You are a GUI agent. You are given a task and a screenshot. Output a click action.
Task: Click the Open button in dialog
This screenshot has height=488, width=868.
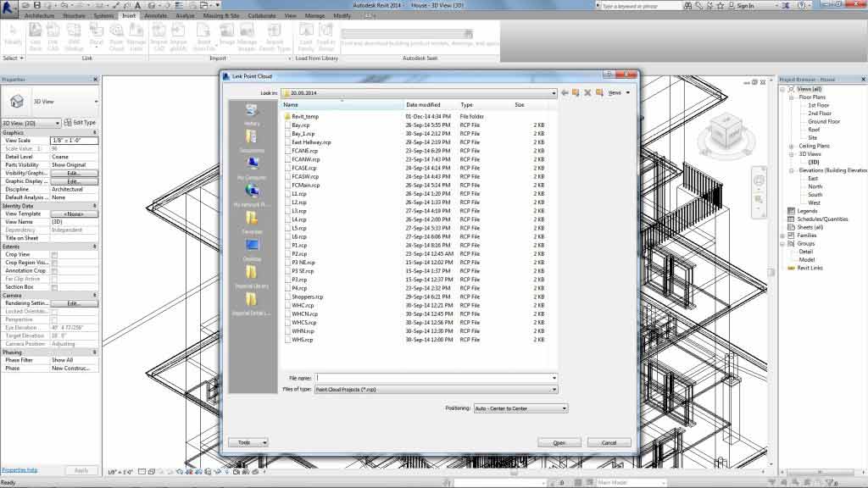[x=559, y=442]
